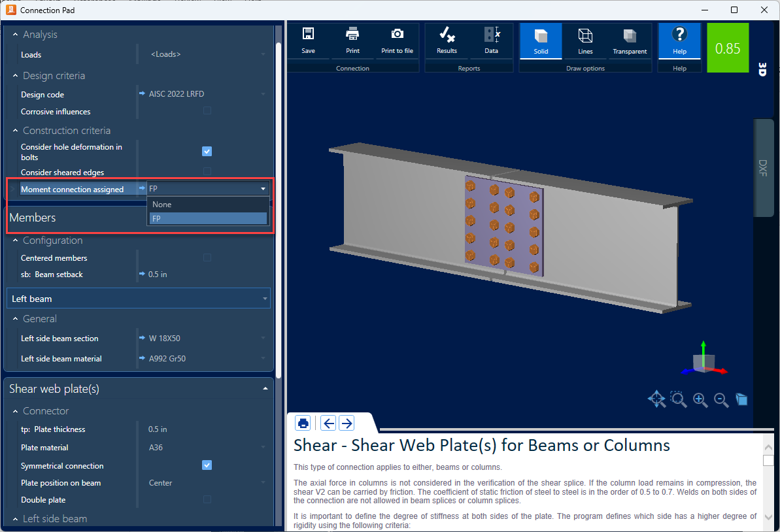Open the DXF side tab
The height and width of the screenshot is (532, 780).
[764, 167]
